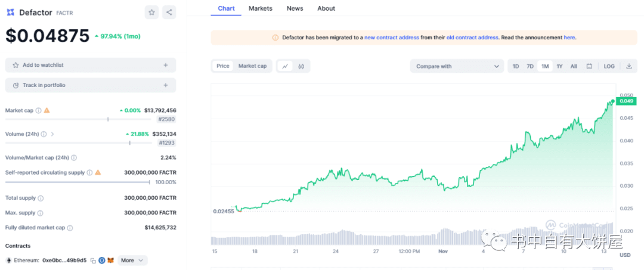Open the new contract address link

[x=391, y=38]
